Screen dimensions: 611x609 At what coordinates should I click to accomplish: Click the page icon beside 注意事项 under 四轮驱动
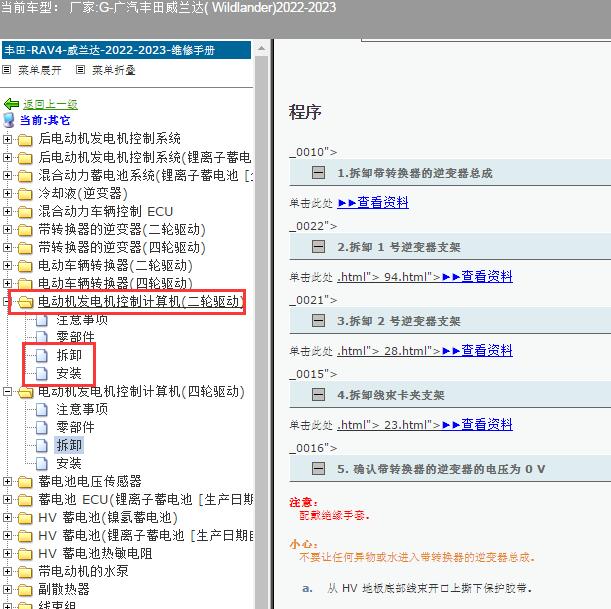[42, 410]
